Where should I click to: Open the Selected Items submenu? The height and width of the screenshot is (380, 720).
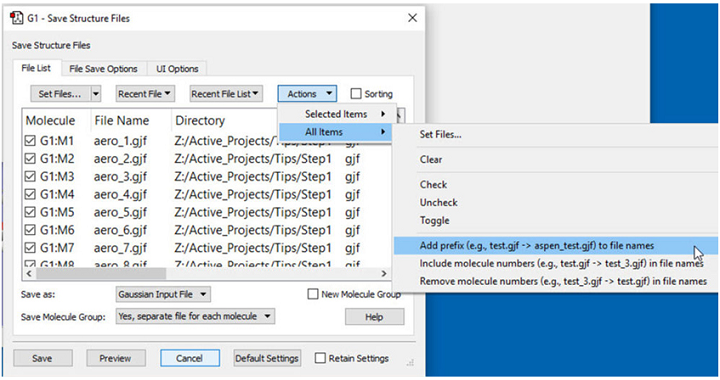[337, 114]
